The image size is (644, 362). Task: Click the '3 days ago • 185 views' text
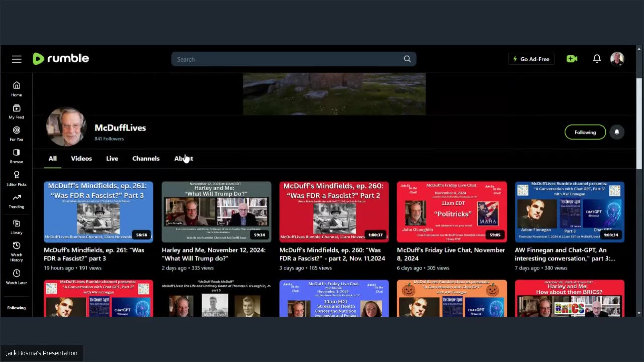[305, 268]
